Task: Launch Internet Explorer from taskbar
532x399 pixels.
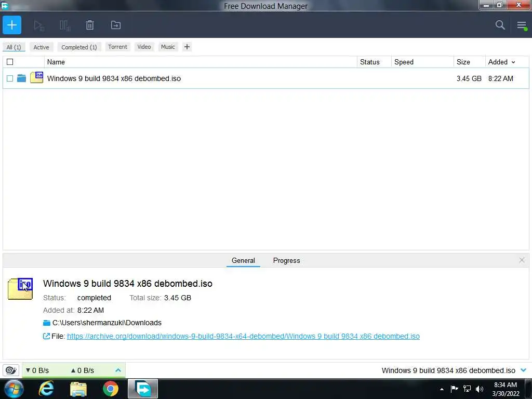Action: tap(46, 389)
